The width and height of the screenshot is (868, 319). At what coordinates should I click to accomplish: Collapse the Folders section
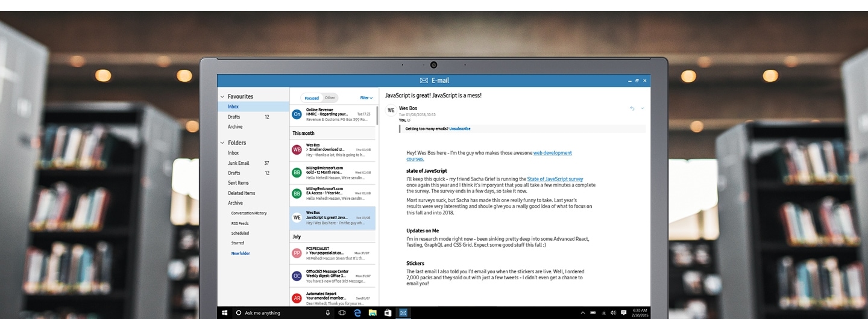tap(222, 143)
